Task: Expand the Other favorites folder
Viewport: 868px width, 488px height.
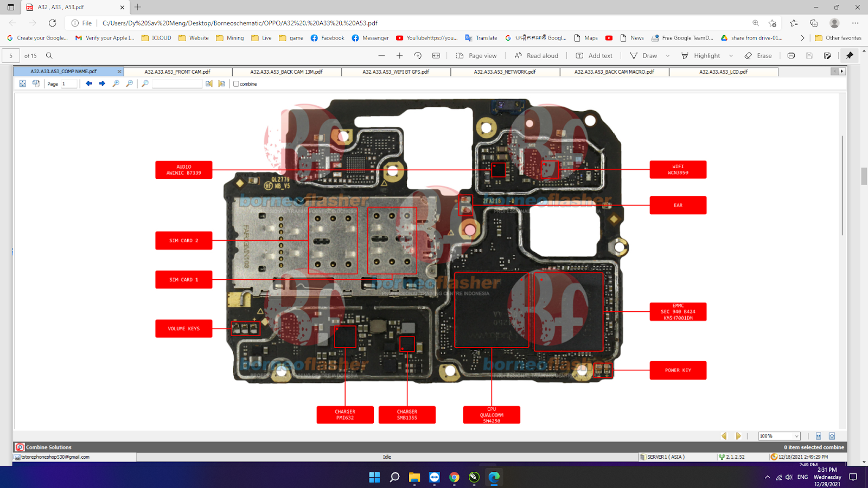Action: (x=838, y=38)
